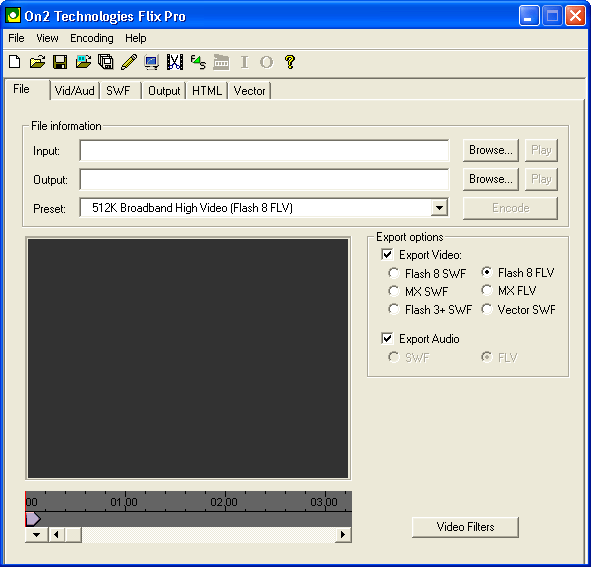Viewport: 591px width, 567px height.
Task: Click Play next to the Output field
Action: pyautogui.click(x=541, y=179)
